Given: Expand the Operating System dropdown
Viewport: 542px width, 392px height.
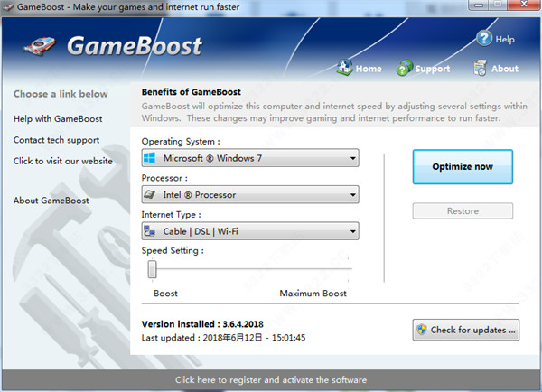Looking at the screenshot, I should tap(352, 159).
